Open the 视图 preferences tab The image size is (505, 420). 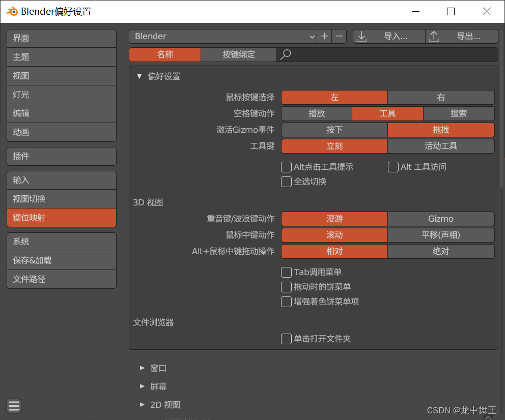(x=62, y=76)
